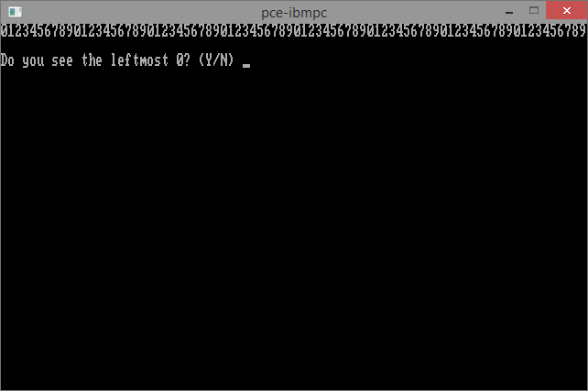The height and width of the screenshot is (391, 588).
Task: Click the rightmost 9 in the digit row
Action: pyautogui.click(x=582, y=31)
